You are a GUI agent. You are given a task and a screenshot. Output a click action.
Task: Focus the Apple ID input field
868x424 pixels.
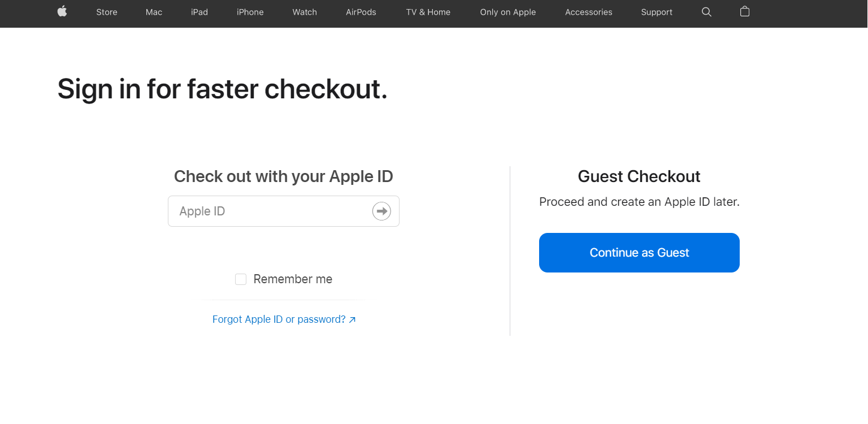coord(284,211)
